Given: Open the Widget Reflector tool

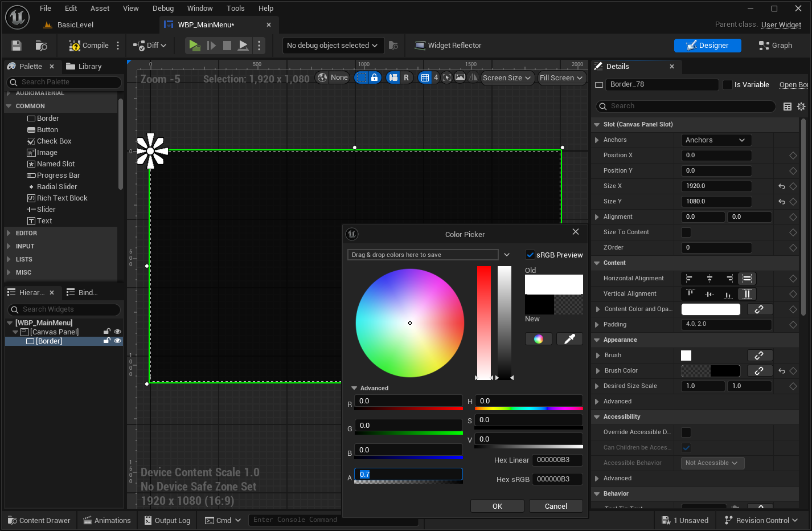Looking at the screenshot, I should coord(448,46).
